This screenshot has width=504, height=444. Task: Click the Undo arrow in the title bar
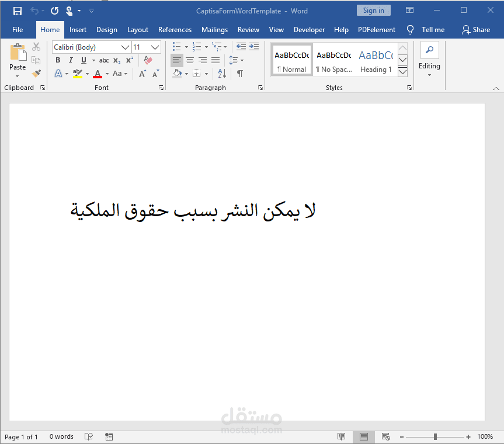(34, 11)
